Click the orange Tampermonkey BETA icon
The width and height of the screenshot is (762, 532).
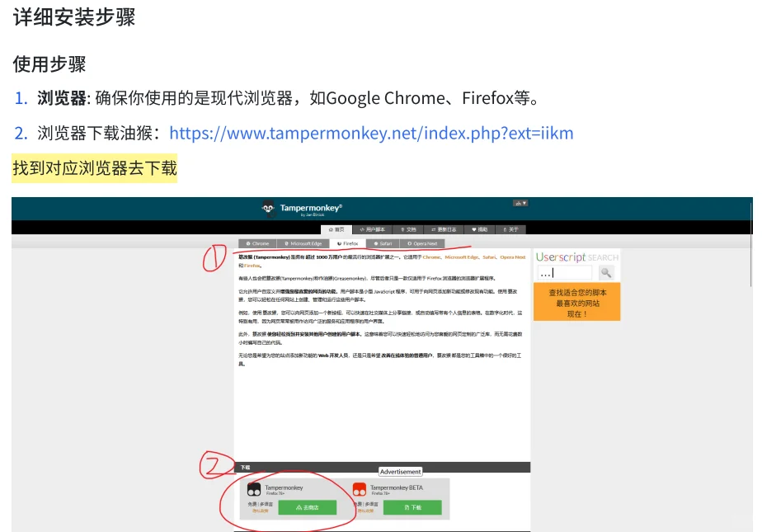click(361, 489)
